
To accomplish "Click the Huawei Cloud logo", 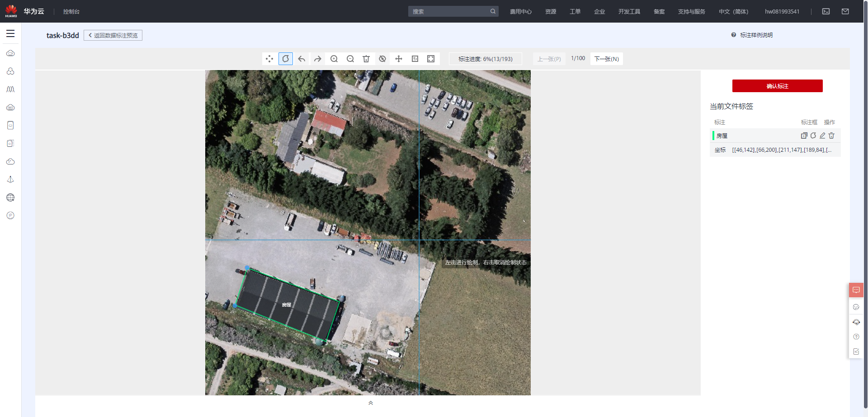I will tap(24, 11).
